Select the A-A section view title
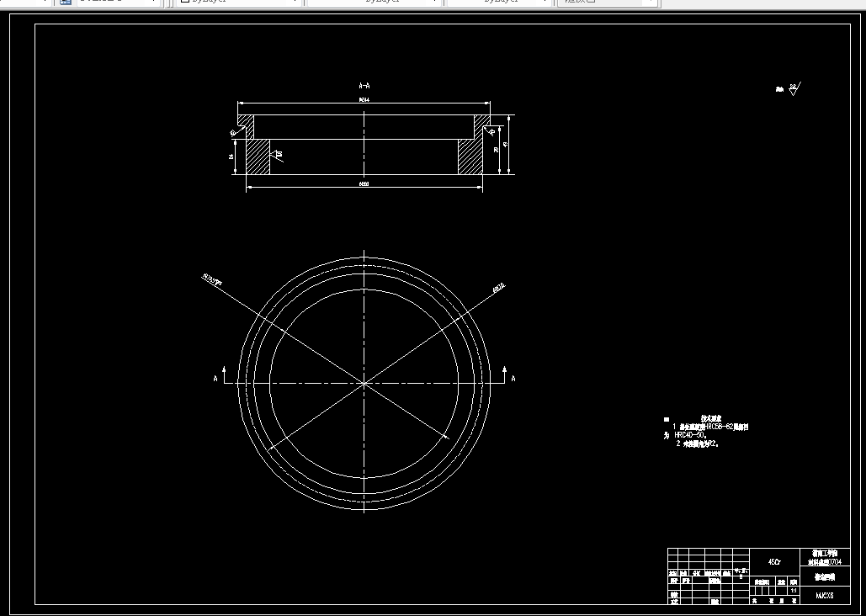 point(364,86)
